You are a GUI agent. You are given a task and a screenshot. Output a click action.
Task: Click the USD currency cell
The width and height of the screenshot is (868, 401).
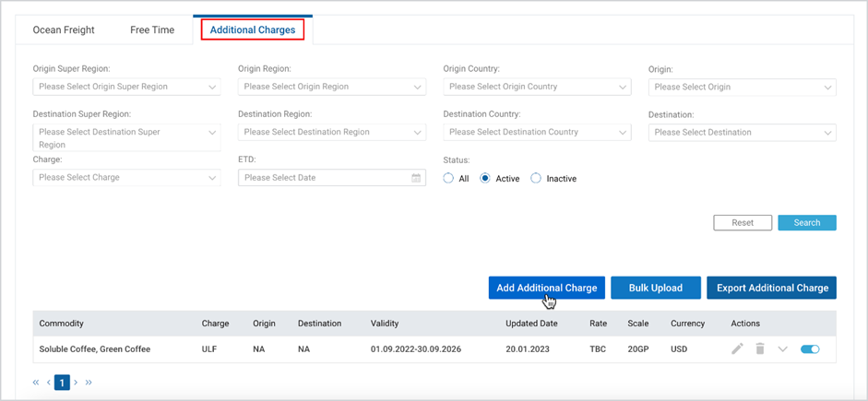pyautogui.click(x=679, y=349)
